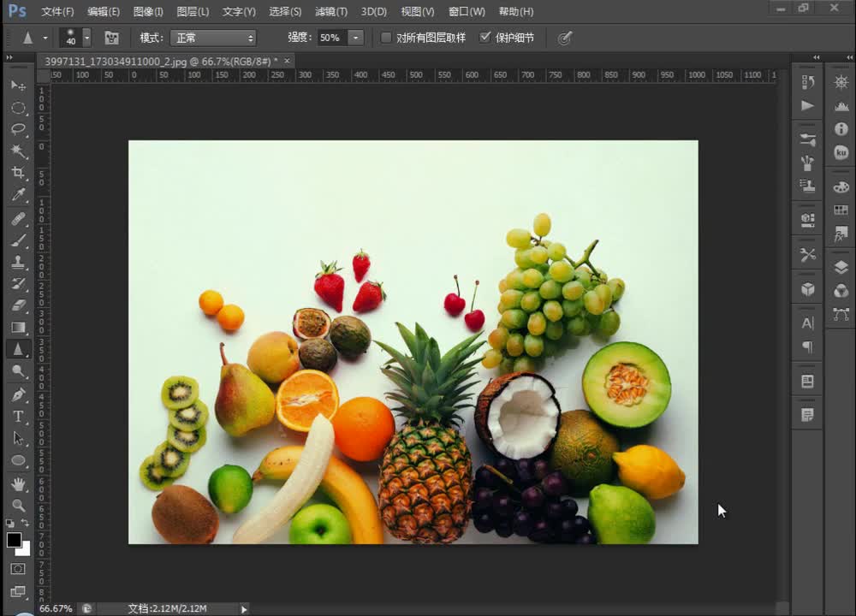Open the Layers panel icon
Viewport: 856px width, 616px height.
coord(841,268)
